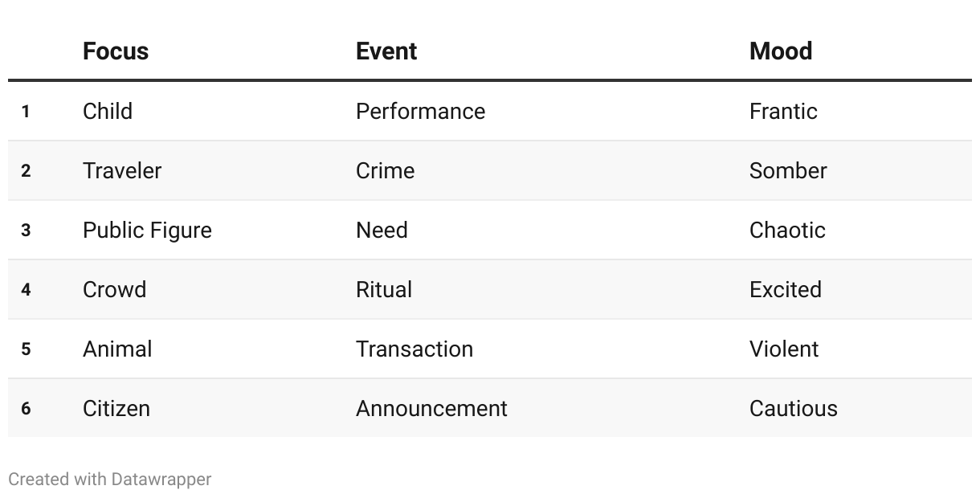Click the Focus column header

click(x=116, y=51)
